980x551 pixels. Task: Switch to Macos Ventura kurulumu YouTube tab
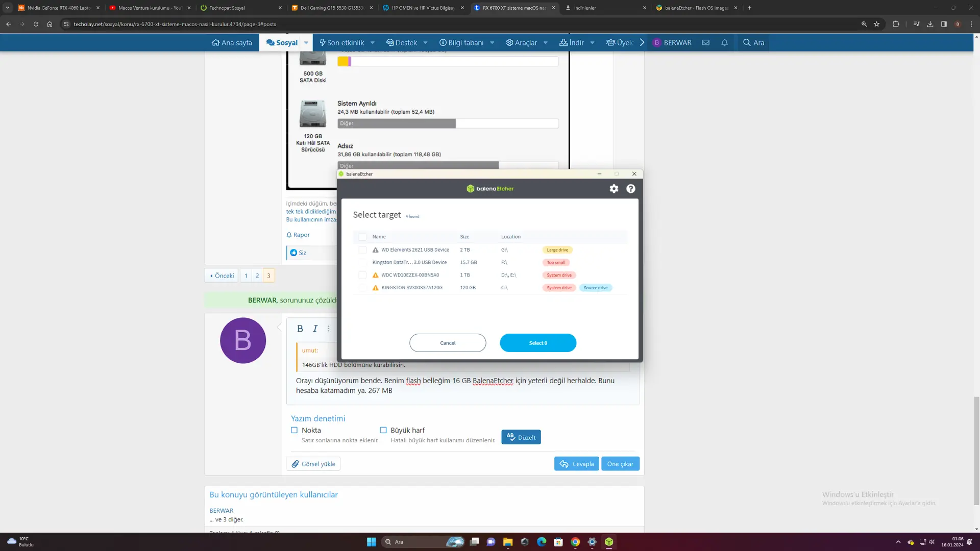click(x=149, y=8)
